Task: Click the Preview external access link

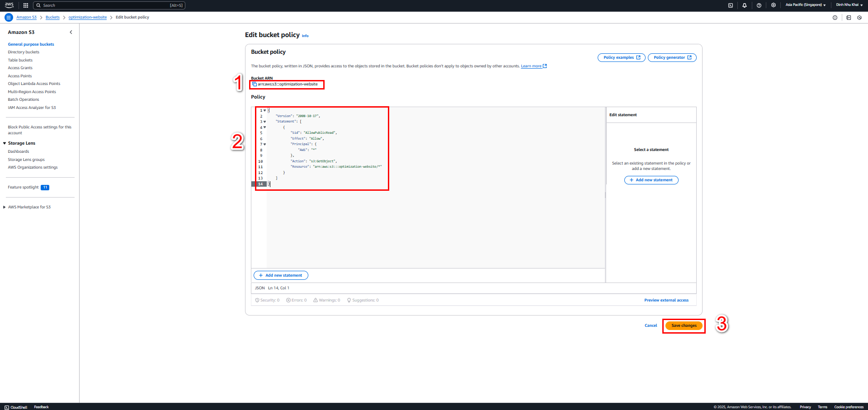Action: click(666, 300)
